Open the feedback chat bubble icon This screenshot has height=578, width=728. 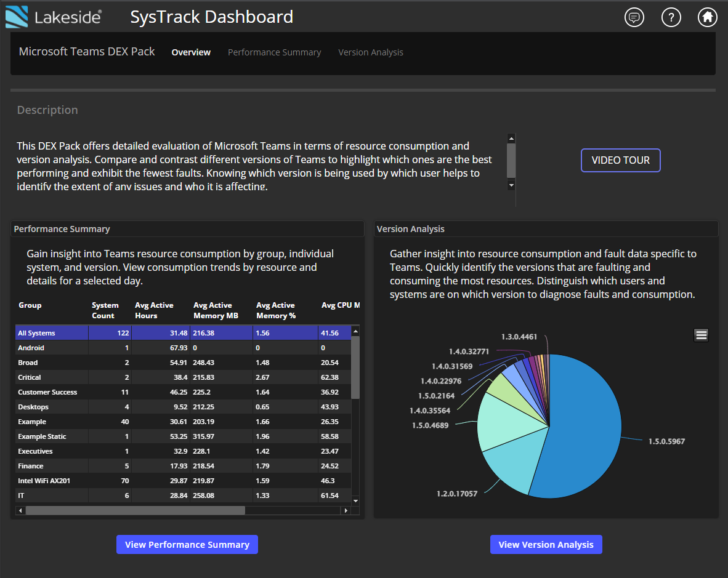coord(634,18)
